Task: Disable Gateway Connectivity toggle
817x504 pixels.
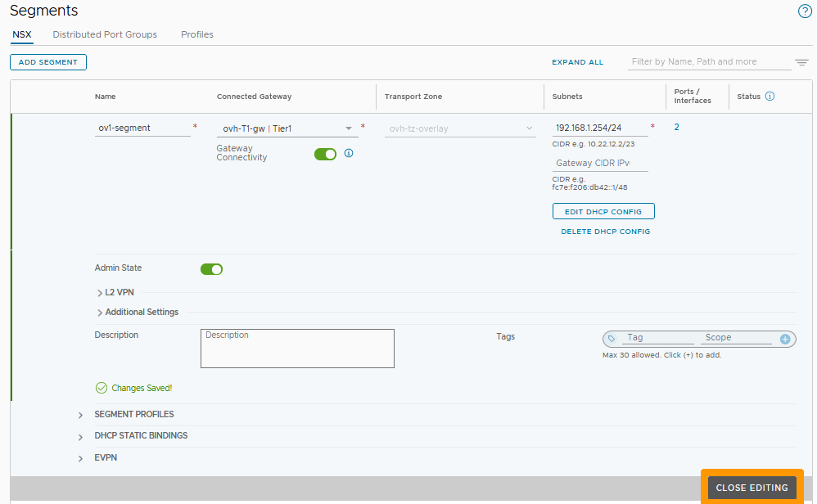Action: pos(325,154)
